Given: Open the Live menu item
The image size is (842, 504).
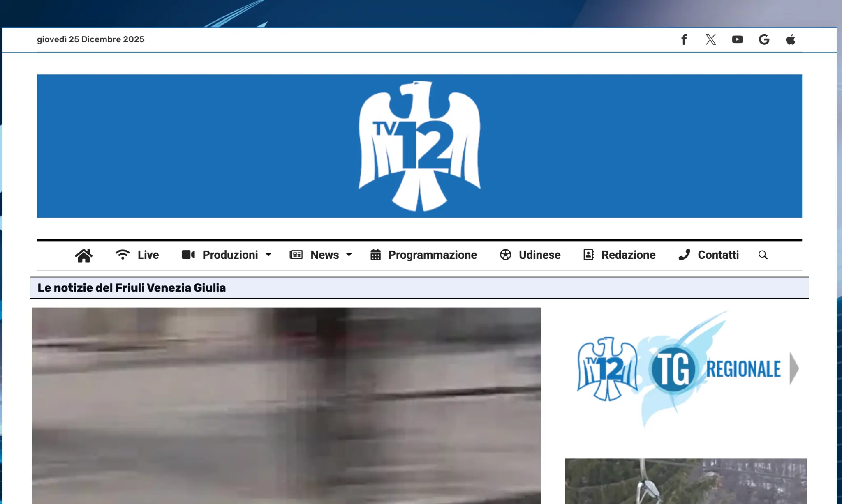Looking at the screenshot, I should [x=148, y=255].
